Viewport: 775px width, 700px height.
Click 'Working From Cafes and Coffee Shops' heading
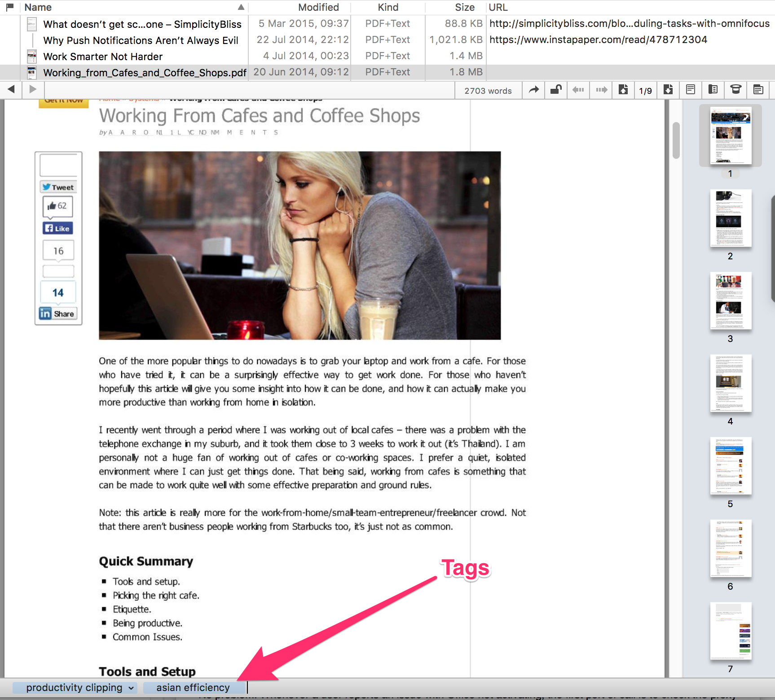pos(260,116)
